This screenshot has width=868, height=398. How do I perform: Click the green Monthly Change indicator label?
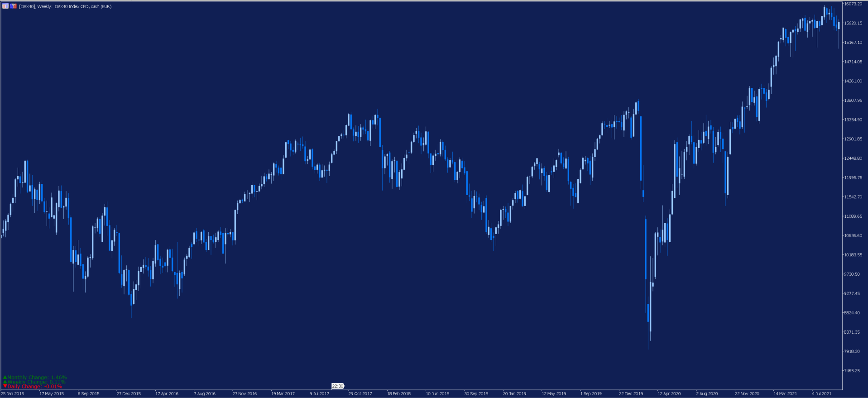click(35, 377)
